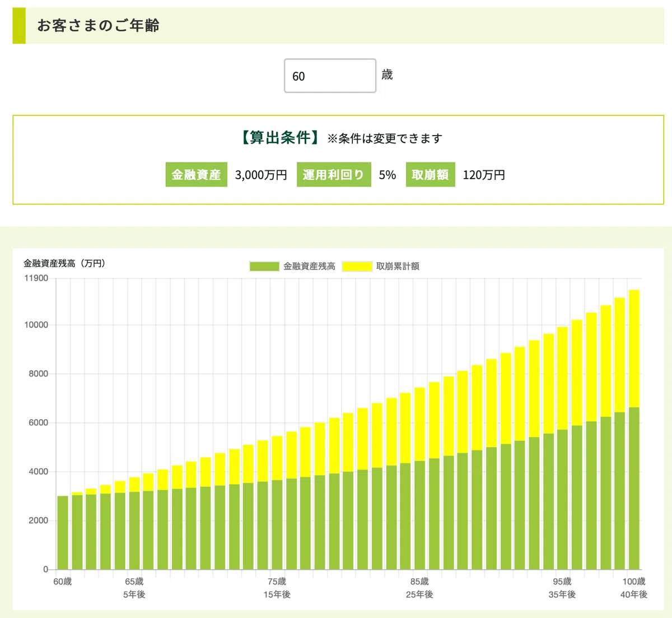Screen dimensions: 672x618
Task: Click the ※条件は変更できます note
Action: click(385, 138)
